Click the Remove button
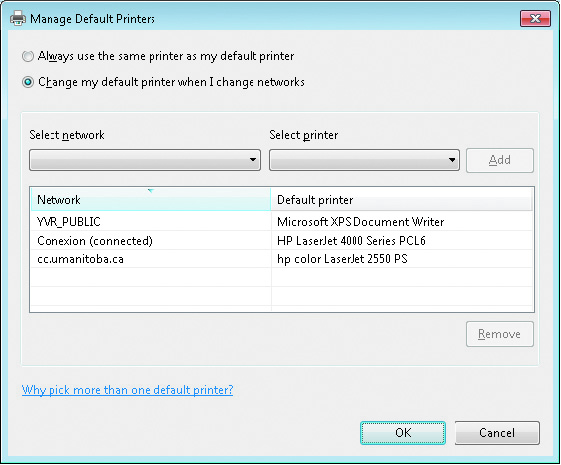The width and height of the screenshot is (561, 465). 500,334
